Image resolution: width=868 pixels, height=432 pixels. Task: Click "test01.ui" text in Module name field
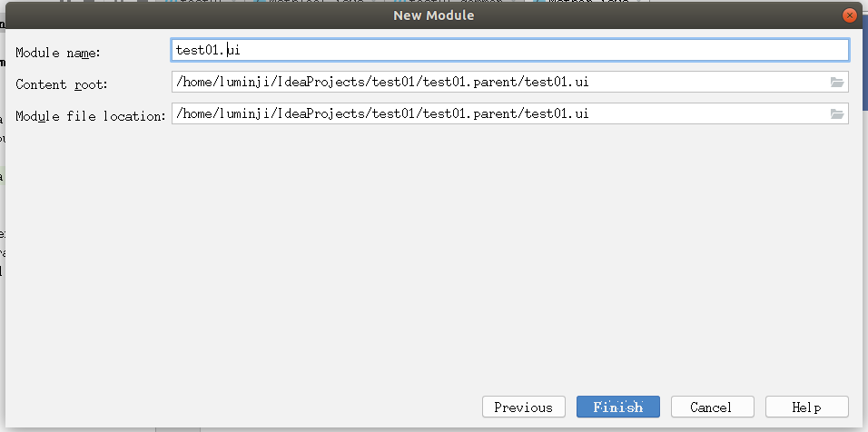pos(207,50)
